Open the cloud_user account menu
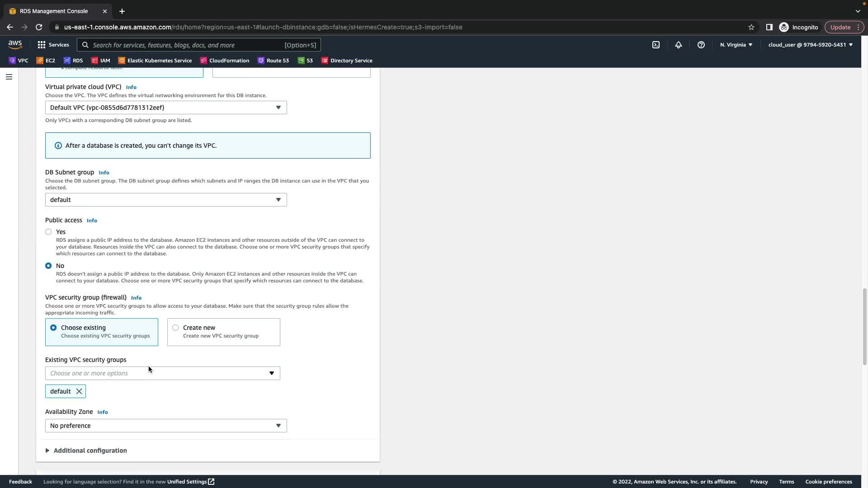The image size is (868, 488). pyautogui.click(x=810, y=45)
